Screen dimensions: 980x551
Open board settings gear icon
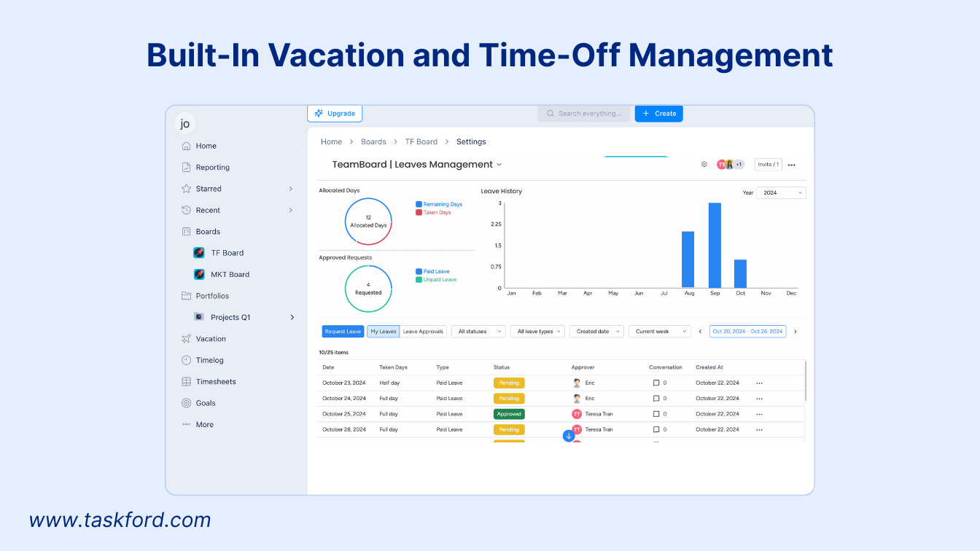704,165
